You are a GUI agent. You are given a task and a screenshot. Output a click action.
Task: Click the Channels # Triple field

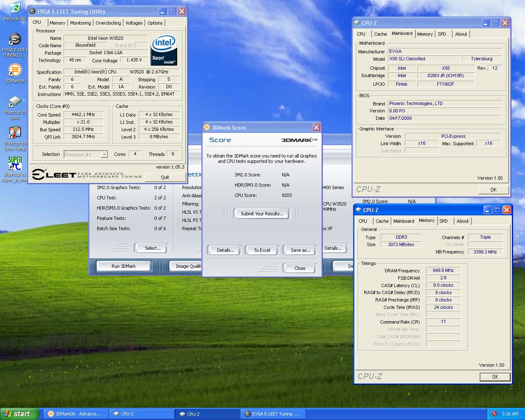click(x=485, y=237)
